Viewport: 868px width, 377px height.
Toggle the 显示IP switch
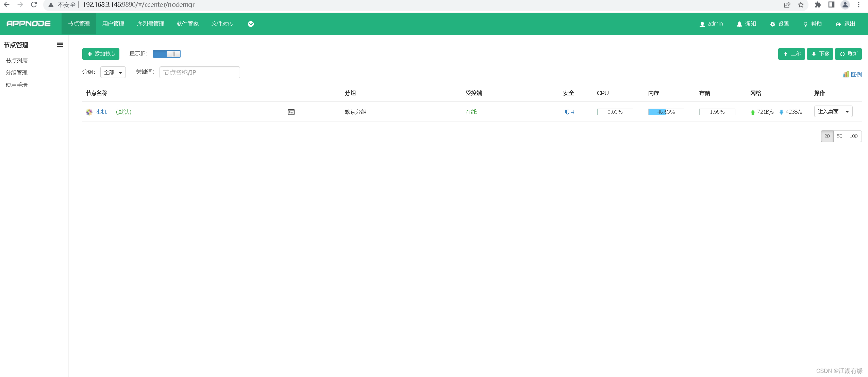[166, 54]
